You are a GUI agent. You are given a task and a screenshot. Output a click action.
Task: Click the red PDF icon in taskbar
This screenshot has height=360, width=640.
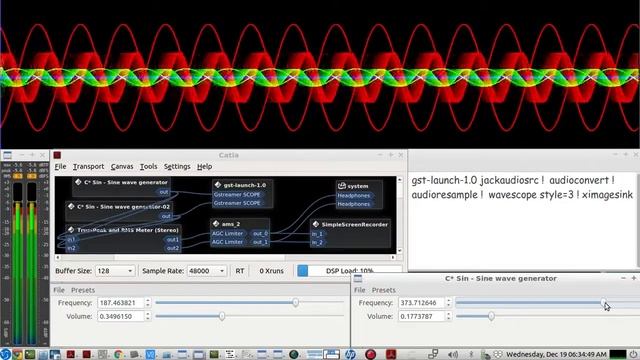point(391,354)
